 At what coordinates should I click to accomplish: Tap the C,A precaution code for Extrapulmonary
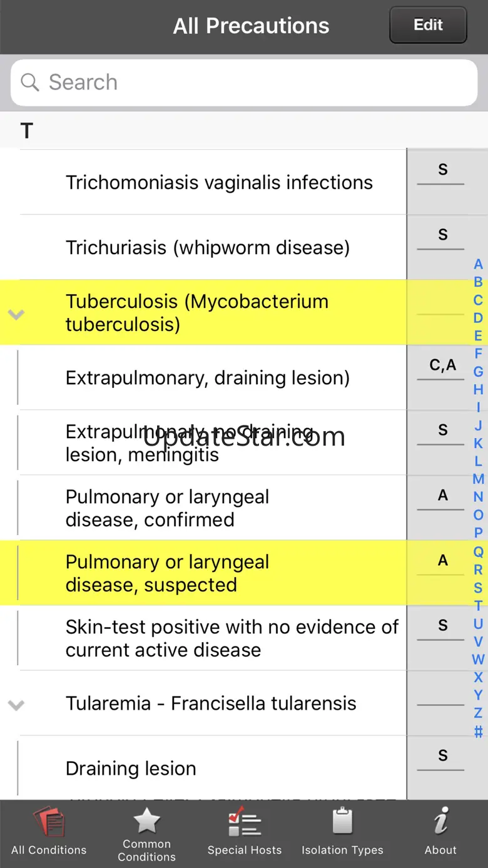point(442,365)
